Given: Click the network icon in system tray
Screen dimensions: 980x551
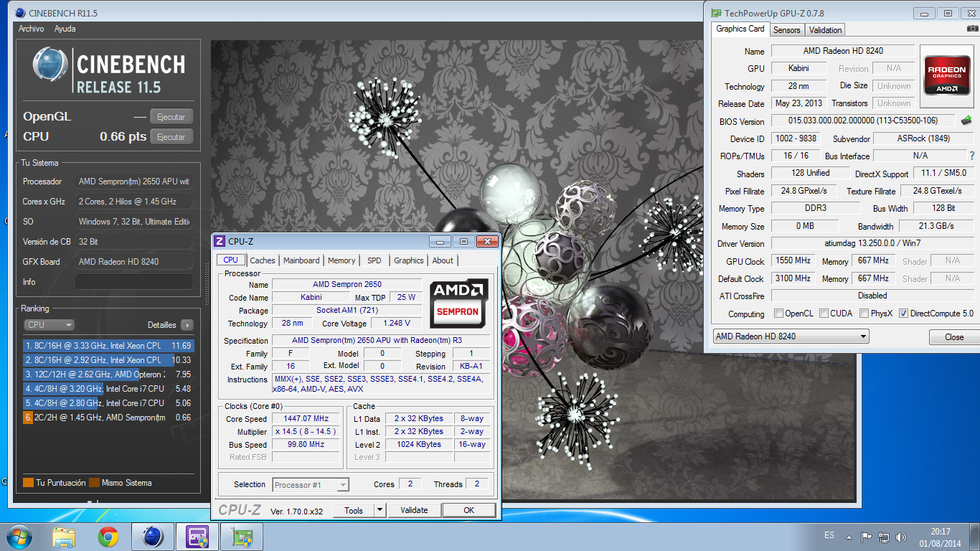Looking at the screenshot, I should point(883,537).
